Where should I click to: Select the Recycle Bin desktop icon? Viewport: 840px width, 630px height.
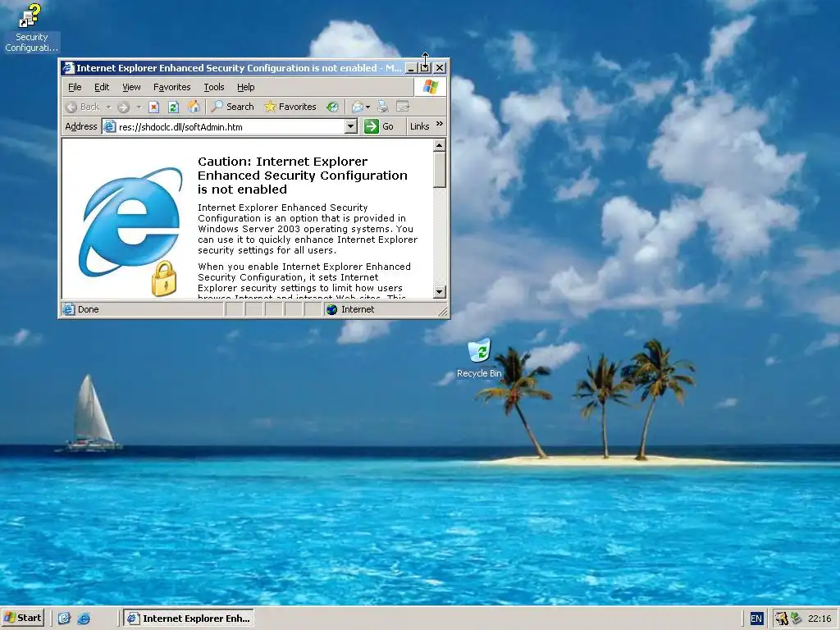[x=479, y=358]
